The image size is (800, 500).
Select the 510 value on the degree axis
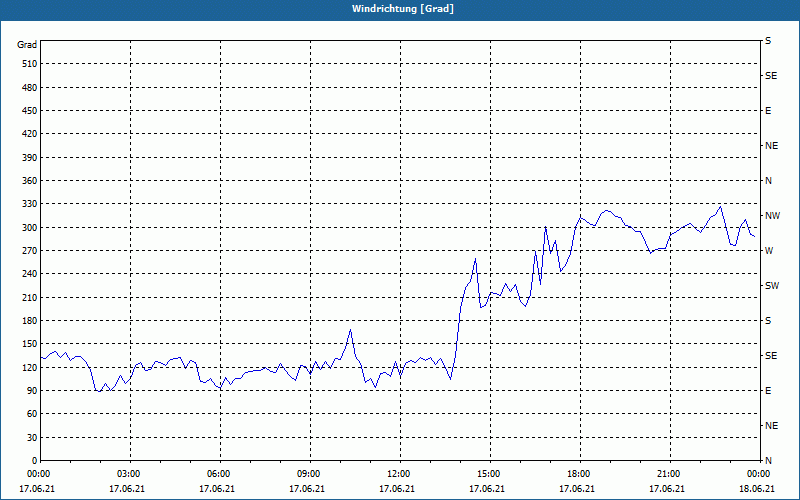[30, 64]
